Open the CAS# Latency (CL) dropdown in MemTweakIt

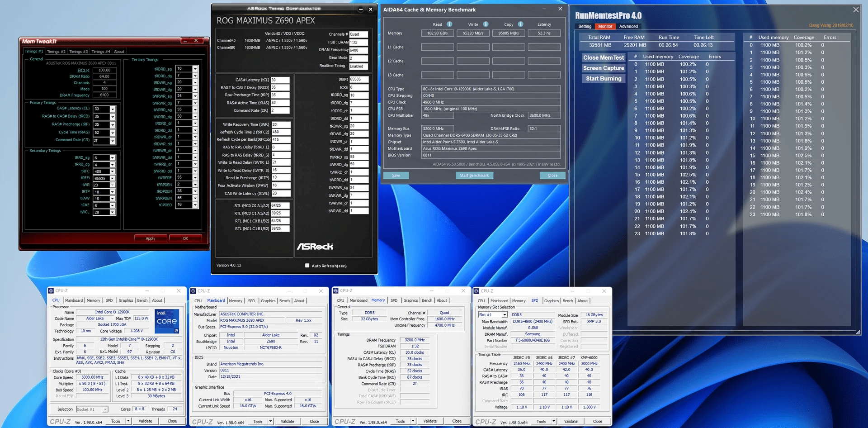(113, 109)
